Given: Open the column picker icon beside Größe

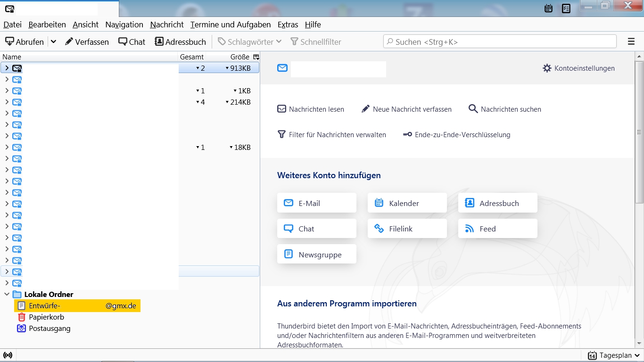Looking at the screenshot, I should 256,57.
